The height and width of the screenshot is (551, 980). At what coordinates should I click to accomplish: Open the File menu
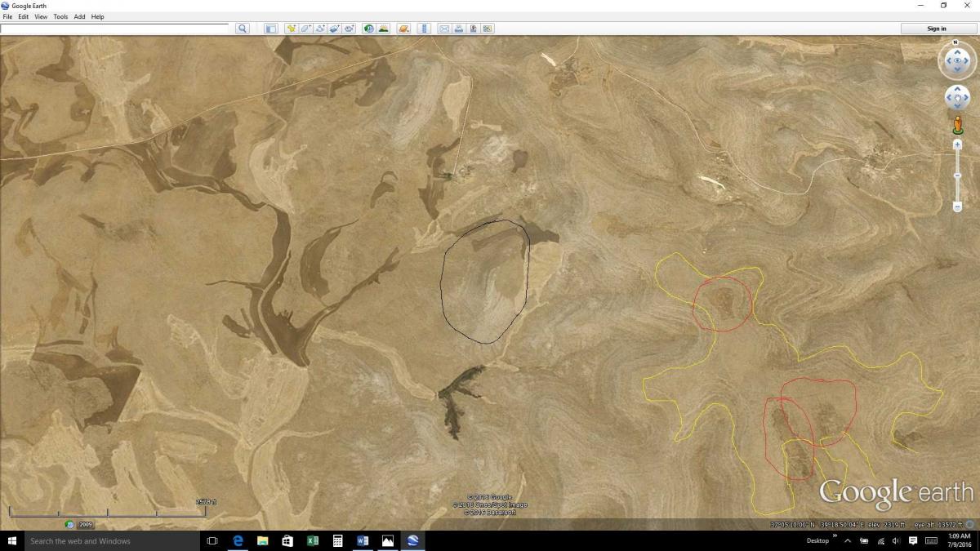[x=8, y=16]
